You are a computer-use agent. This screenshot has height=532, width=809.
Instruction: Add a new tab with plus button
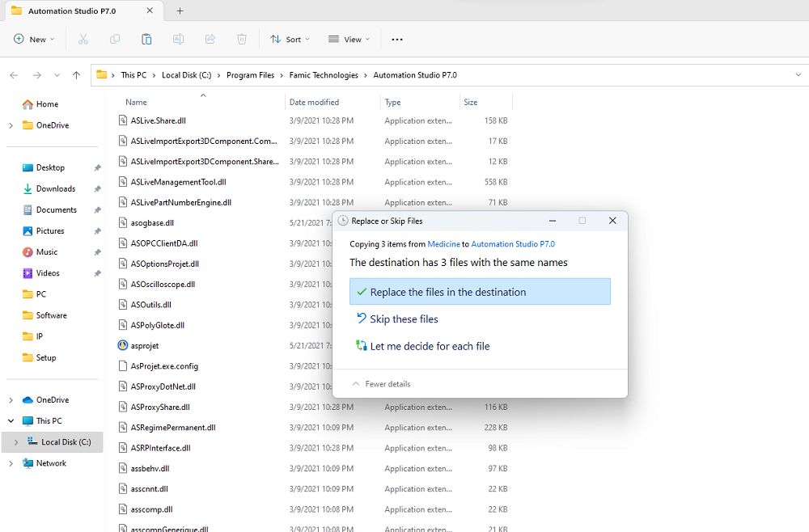(x=180, y=11)
